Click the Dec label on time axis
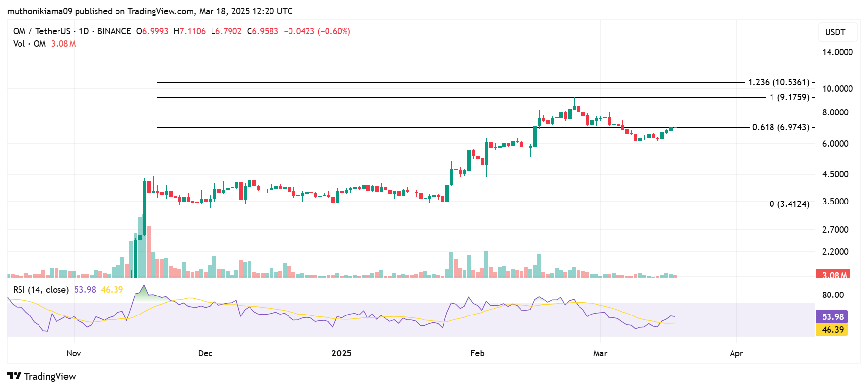Screen dimensions: 868x389 tap(205, 353)
